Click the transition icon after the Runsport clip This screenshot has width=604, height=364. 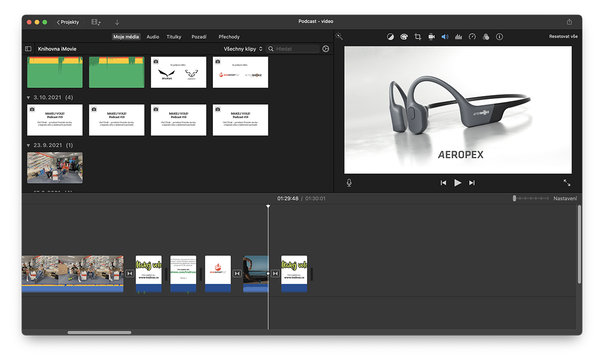[238, 274]
